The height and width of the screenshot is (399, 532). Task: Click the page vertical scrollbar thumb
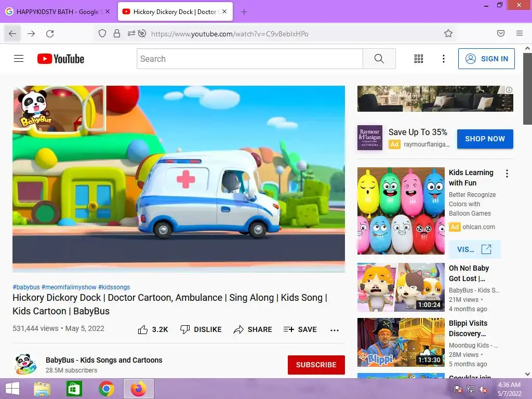[x=527, y=89]
